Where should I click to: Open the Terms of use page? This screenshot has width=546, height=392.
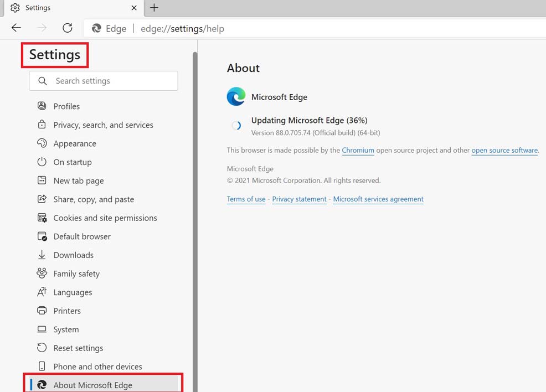point(246,199)
